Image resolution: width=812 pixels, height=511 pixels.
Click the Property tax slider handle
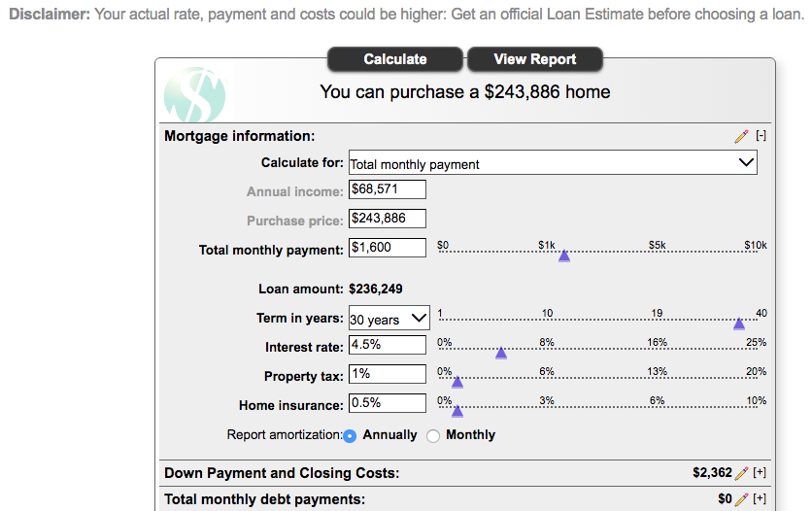[457, 382]
